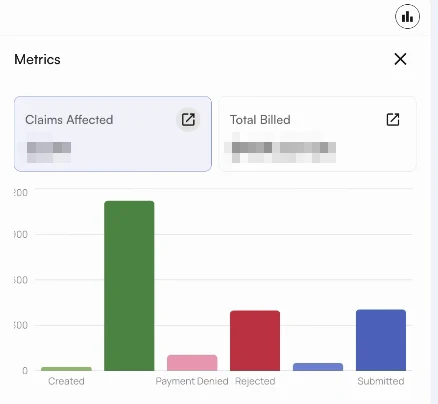Click the Total Billed title text

(x=260, y=120)
